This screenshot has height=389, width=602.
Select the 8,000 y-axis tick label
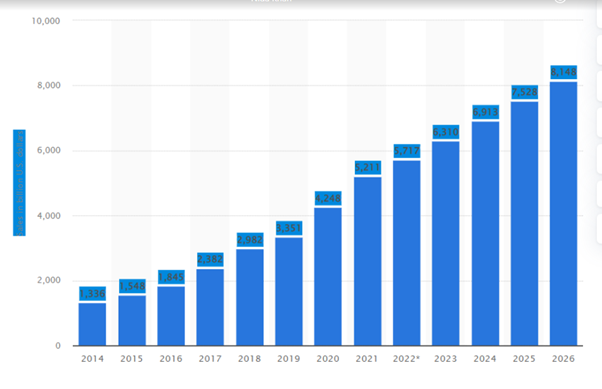pos(49,85)
